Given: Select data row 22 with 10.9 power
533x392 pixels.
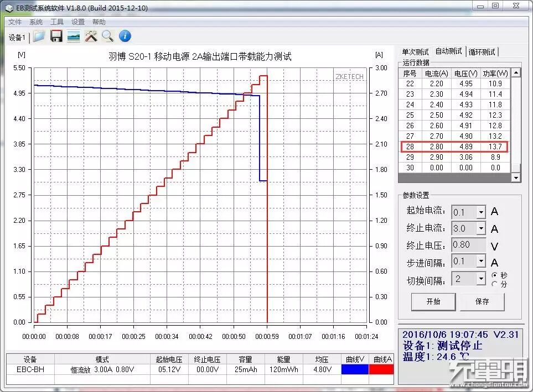Looking at the screenshot, I should tap(454, 83).
